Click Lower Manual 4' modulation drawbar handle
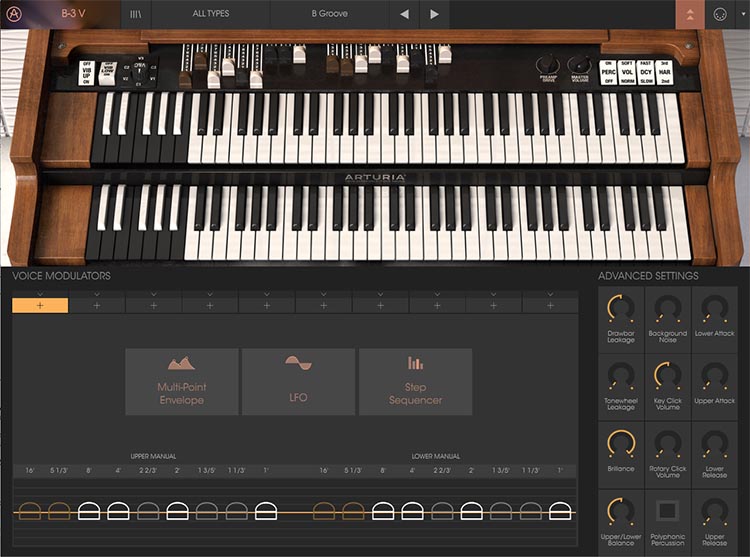Image resolution: width=750 pixels, height=557 pixels. click(412, 511)
